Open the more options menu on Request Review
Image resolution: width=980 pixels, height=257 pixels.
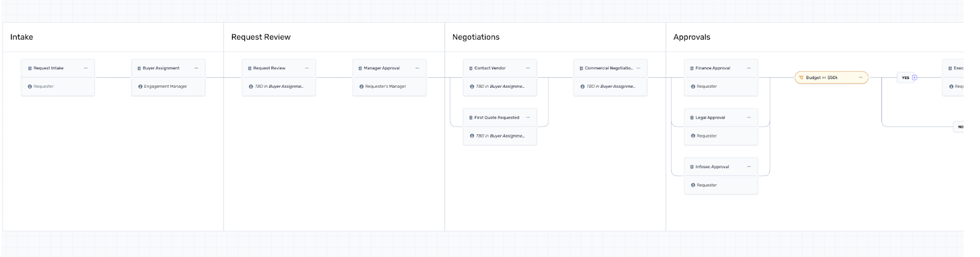307,68
